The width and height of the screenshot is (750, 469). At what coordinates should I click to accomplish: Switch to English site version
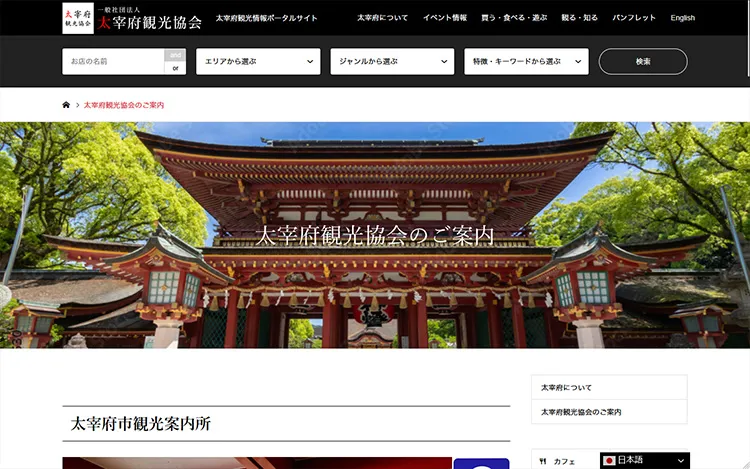coord(683,18)
